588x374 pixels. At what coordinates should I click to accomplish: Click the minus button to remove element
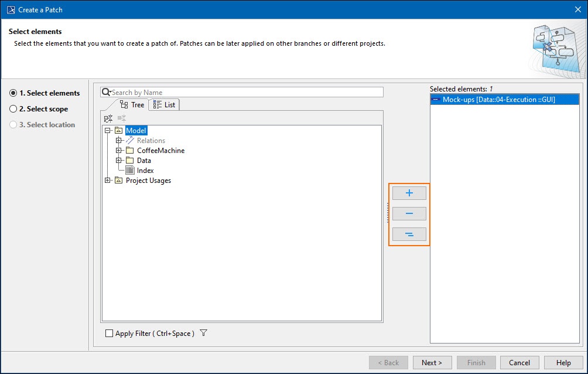pos(409,214)
